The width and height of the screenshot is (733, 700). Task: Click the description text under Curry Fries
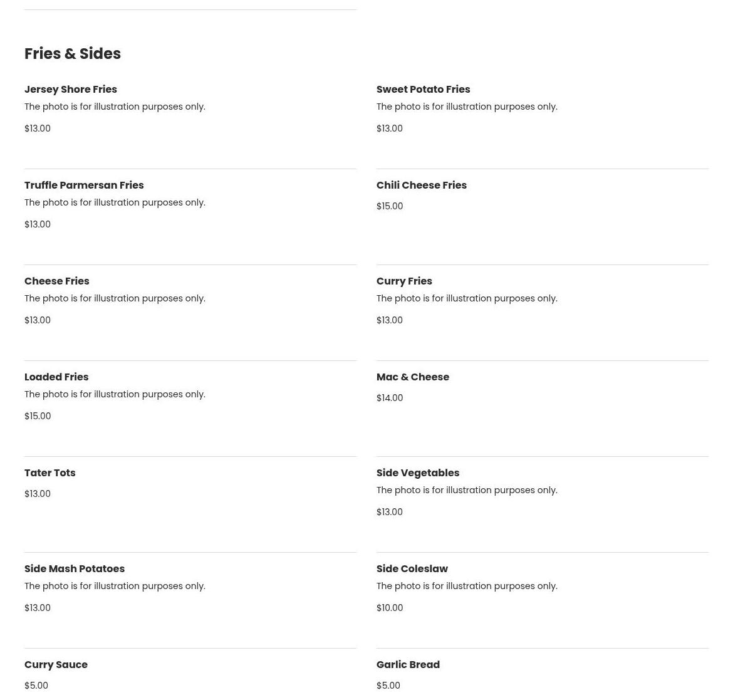467,298
